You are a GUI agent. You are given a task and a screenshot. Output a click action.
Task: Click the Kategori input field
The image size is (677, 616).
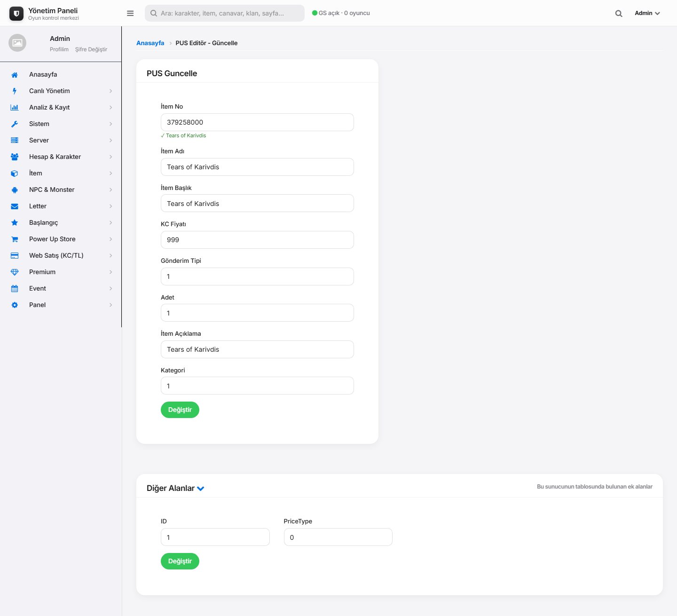tap(257, 386)
